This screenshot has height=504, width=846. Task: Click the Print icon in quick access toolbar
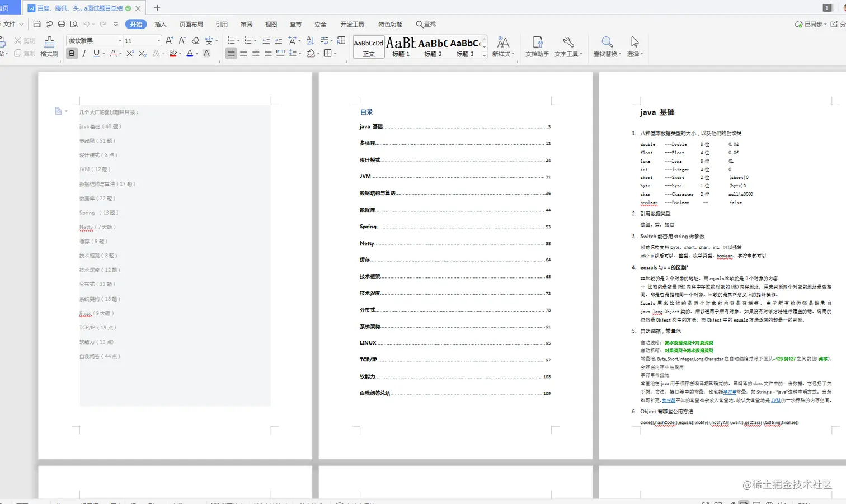coord(62,24)
